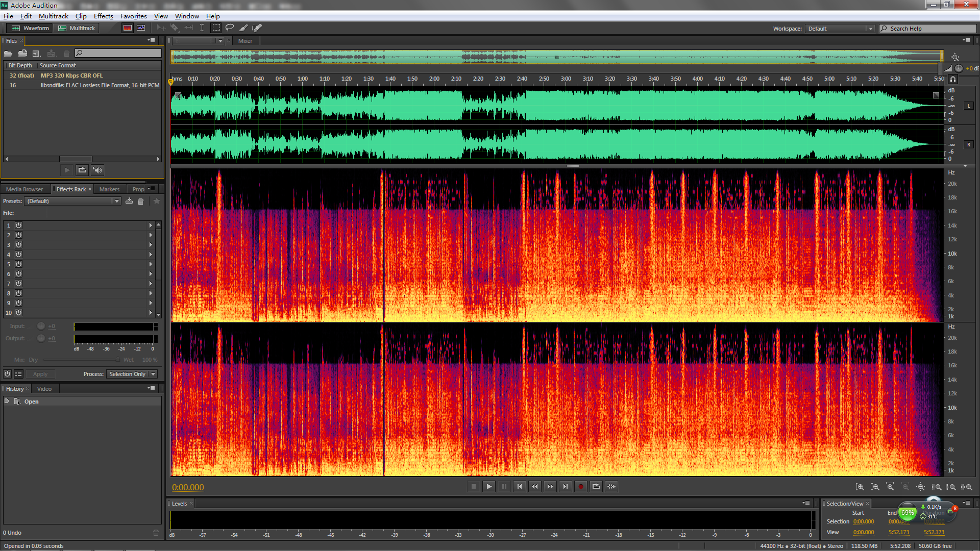Screen dimensions: 980x551
Task: Click Zoom Out Full icon
Action: pos(921,487)
